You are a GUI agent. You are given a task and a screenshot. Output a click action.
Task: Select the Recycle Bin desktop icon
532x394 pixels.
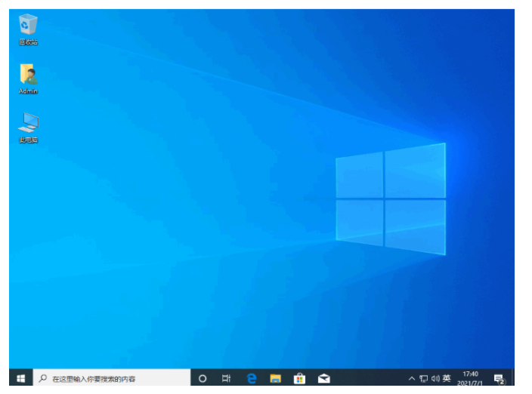coord(28,25)
